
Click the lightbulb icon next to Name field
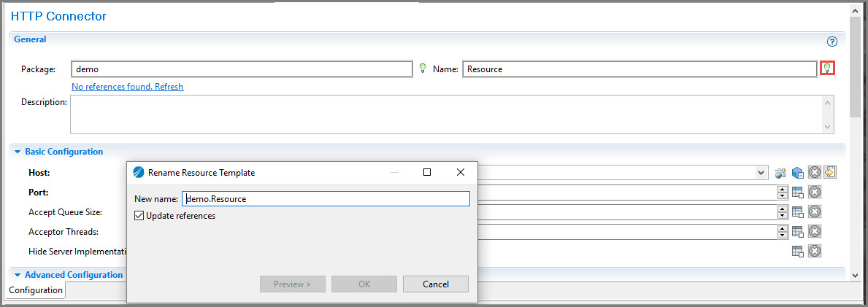pos(828,69)
